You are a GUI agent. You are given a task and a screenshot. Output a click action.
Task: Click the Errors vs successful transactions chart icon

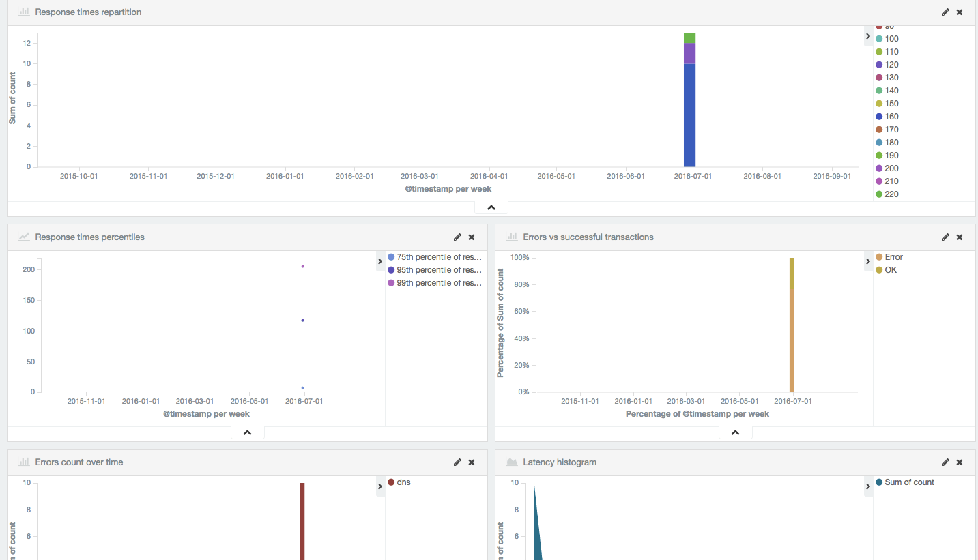coord(511,237)
